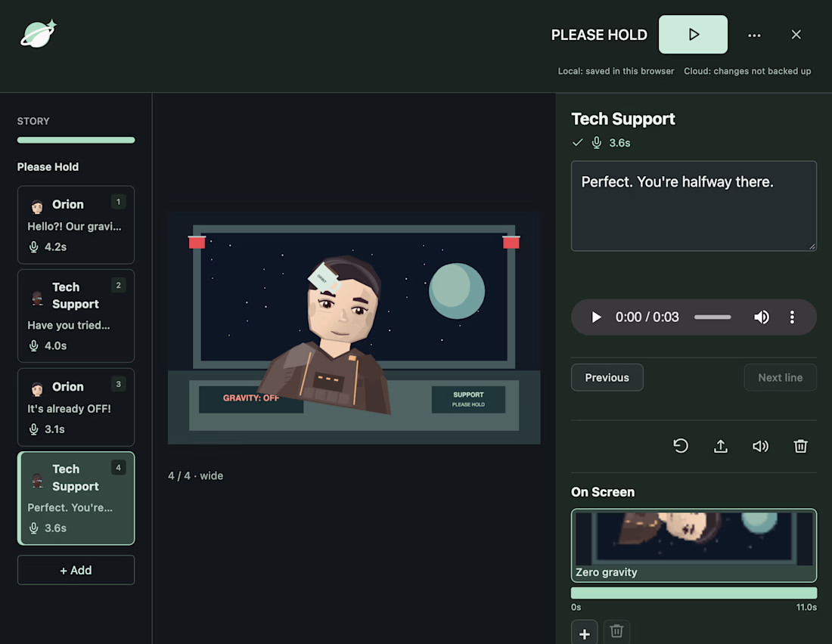Mute the audio player volume
Screen dimensions: 832x644
[762, 317]
